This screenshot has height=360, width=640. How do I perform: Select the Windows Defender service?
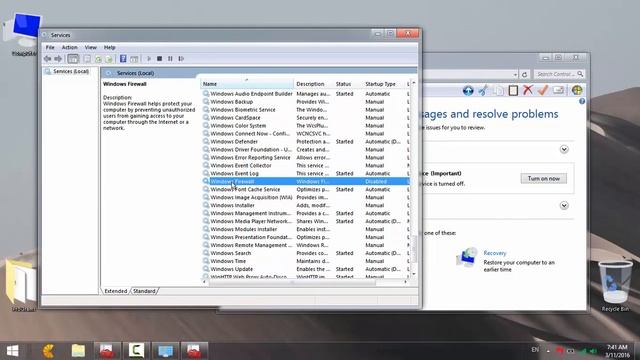(x=306, y=142)
